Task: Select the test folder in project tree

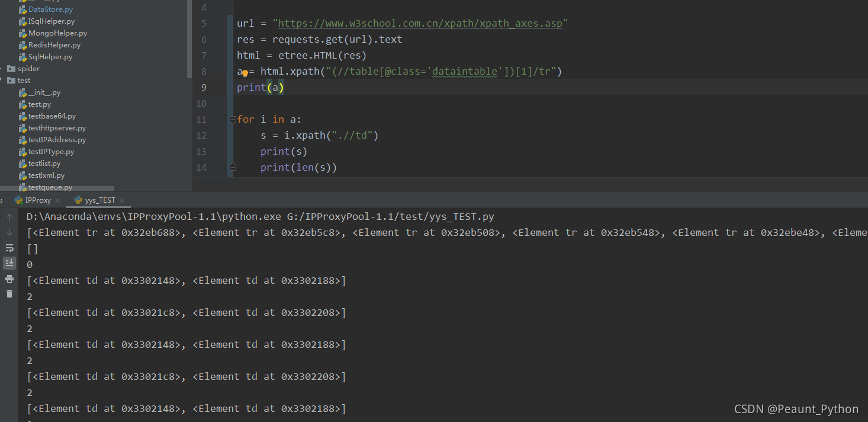Action: point(24,81)
